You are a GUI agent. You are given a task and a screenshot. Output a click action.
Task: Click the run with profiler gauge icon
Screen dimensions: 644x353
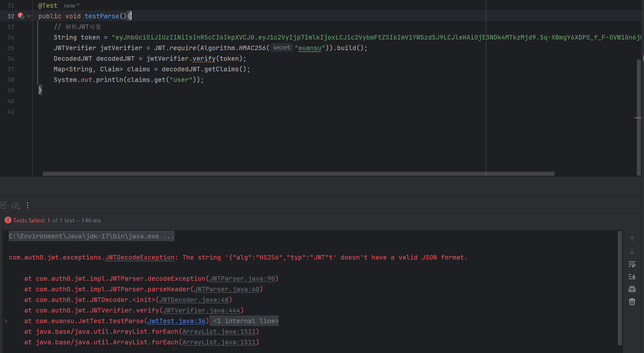tap(15, 206)
